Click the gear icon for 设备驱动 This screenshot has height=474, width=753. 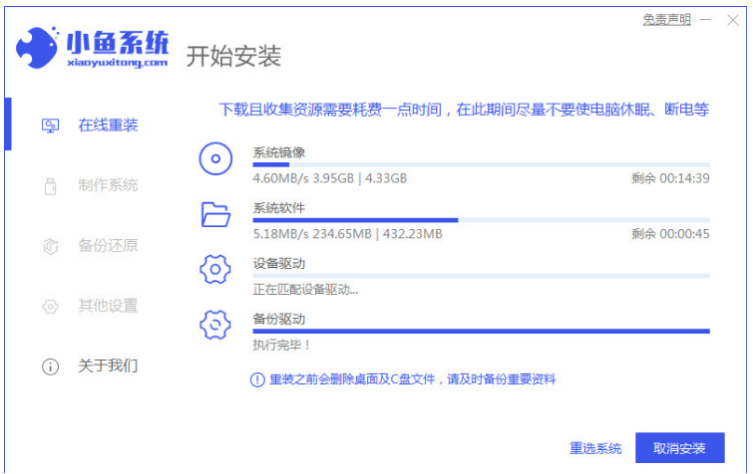[x=215, y=270]
